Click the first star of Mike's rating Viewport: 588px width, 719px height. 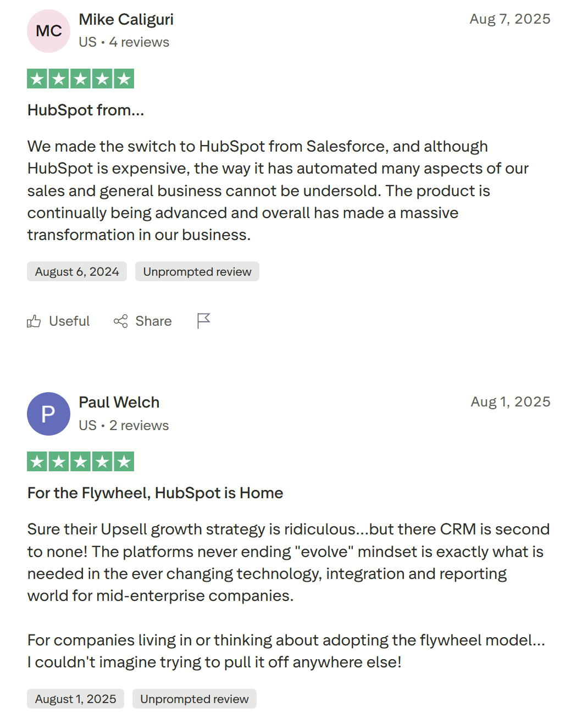coord(37,79)
